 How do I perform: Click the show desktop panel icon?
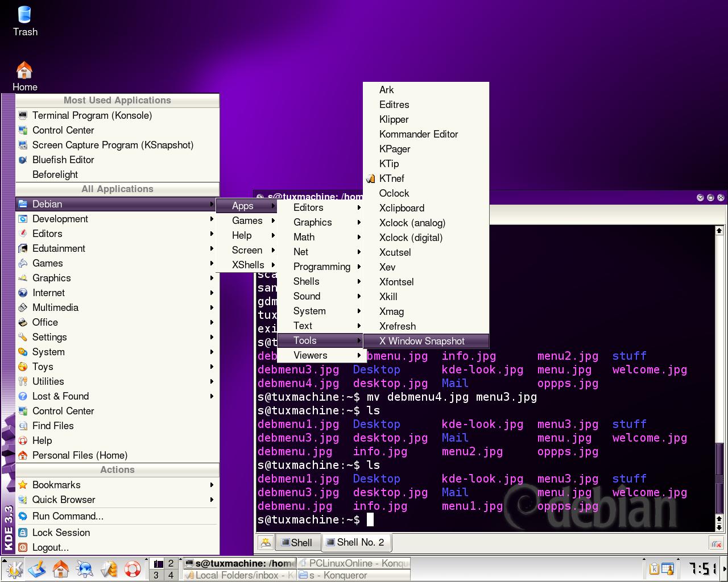(37, 569)
